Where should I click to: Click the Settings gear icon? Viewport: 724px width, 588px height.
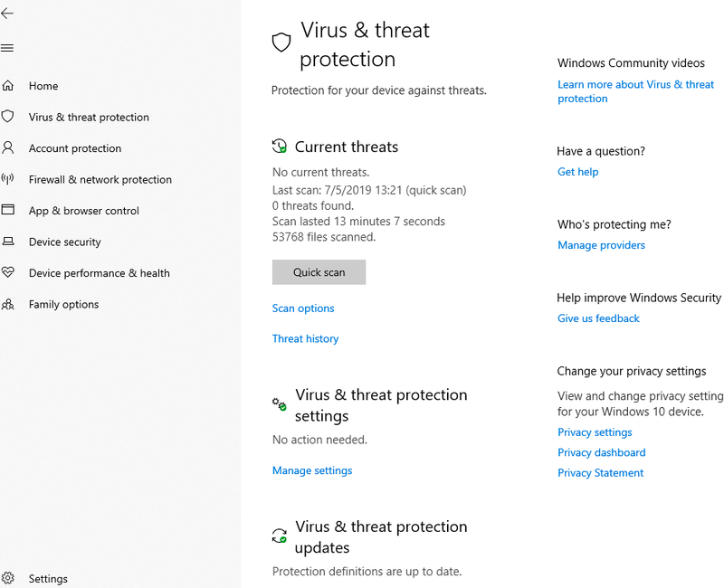coord(8,578)
